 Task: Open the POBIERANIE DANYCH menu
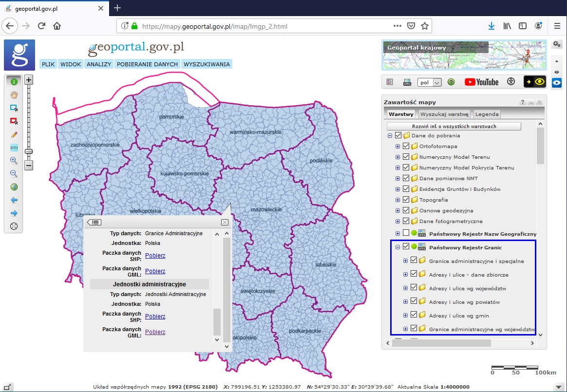tap(148, 64)
